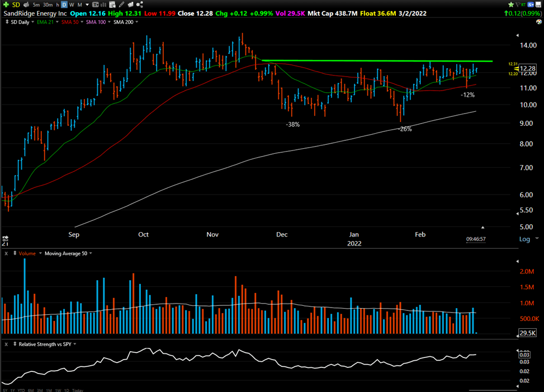Toggle the 5m intraday timeframe
Image resolution: width=544 pixels, height=392 pixels.
(36, 5)
